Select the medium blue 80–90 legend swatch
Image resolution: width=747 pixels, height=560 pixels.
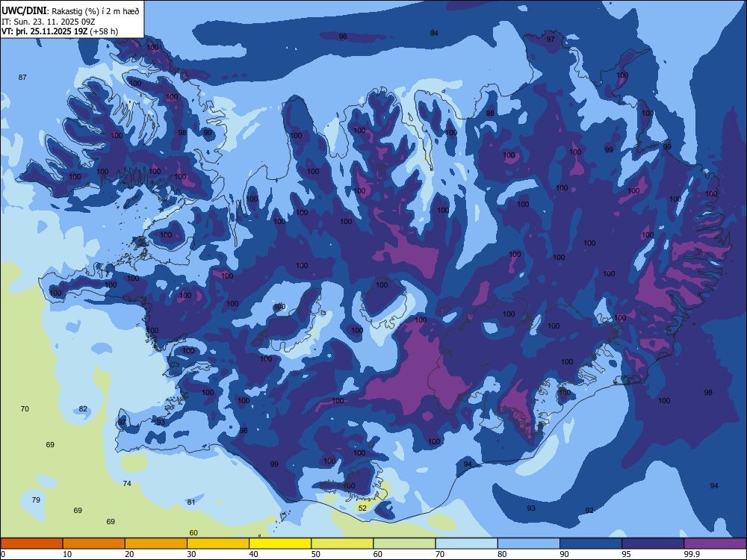coord(529,544)
